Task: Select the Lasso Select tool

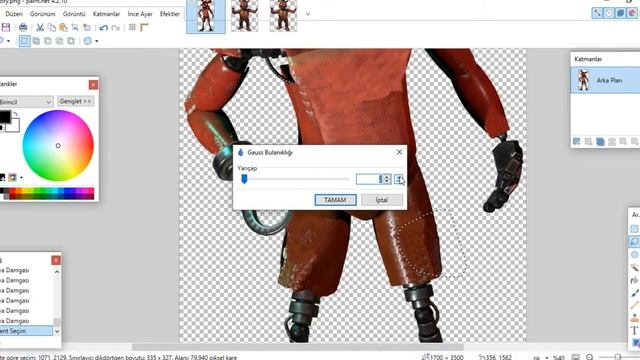Action: pos(634,242)
